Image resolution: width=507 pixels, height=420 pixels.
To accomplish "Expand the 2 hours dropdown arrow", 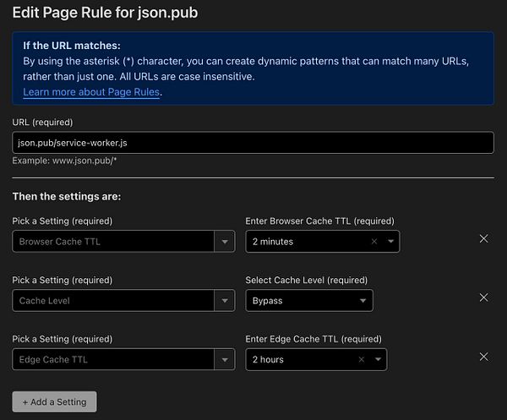I will pos(378,359).
